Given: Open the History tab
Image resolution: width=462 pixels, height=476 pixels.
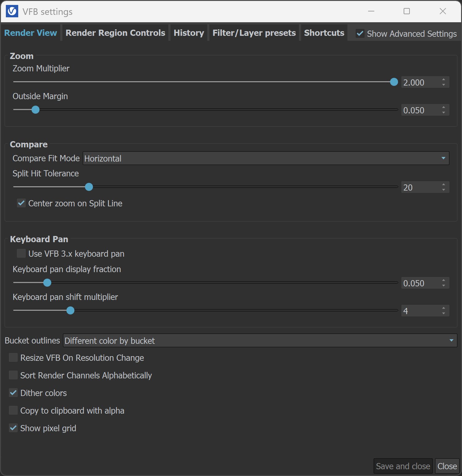Looking at the screenshot, I should tap(189, 33).
